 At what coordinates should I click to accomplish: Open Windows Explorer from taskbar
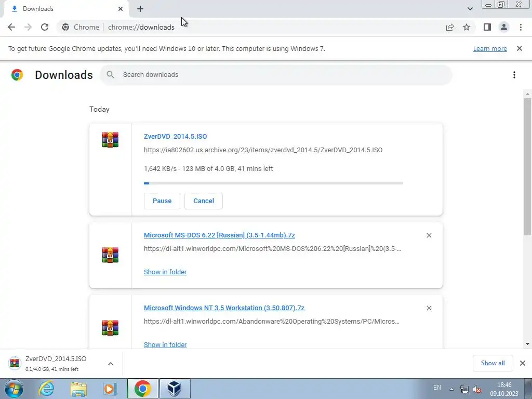tap(78, 389)
